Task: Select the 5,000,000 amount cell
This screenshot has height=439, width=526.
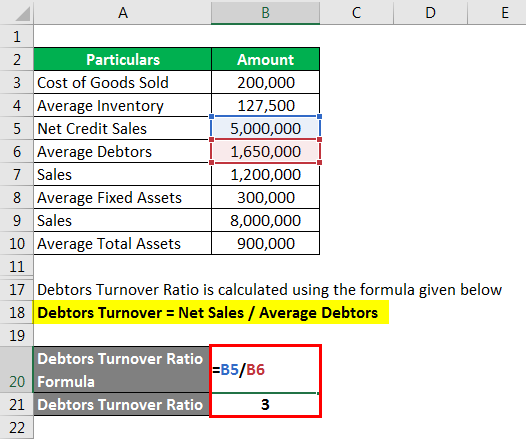Action: point(265,128)
